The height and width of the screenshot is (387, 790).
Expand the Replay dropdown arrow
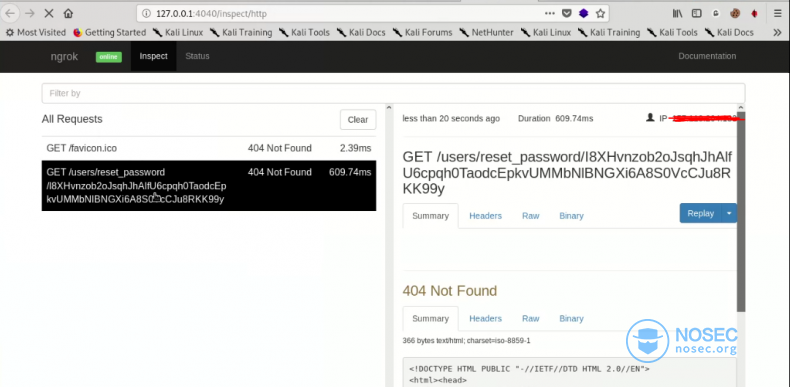729,213
